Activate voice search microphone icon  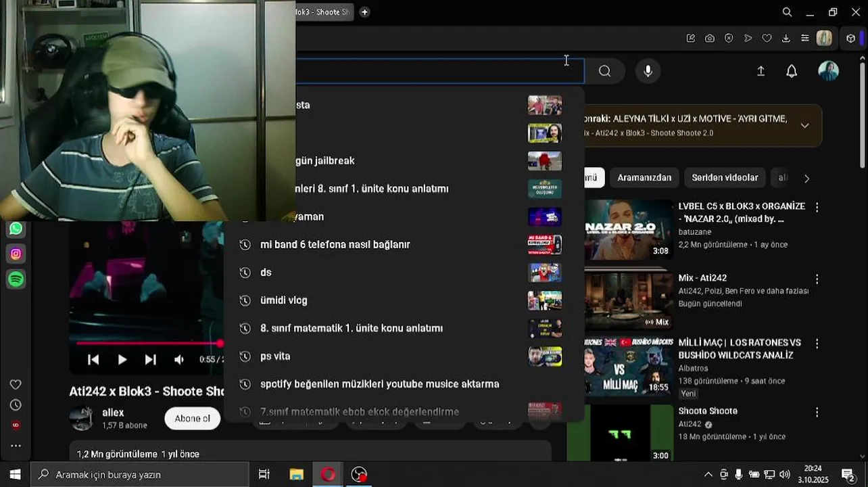click(648, 71)
